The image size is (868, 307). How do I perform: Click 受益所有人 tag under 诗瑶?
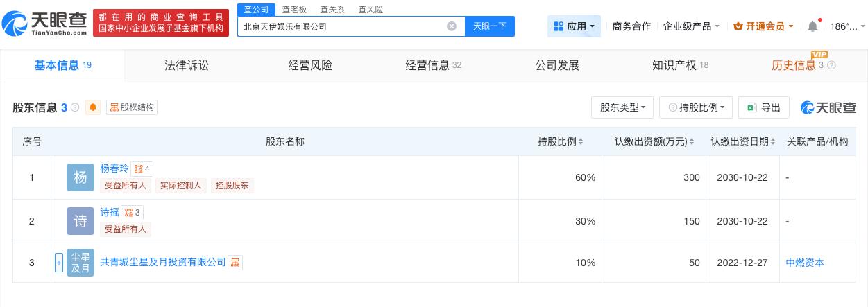125,229
